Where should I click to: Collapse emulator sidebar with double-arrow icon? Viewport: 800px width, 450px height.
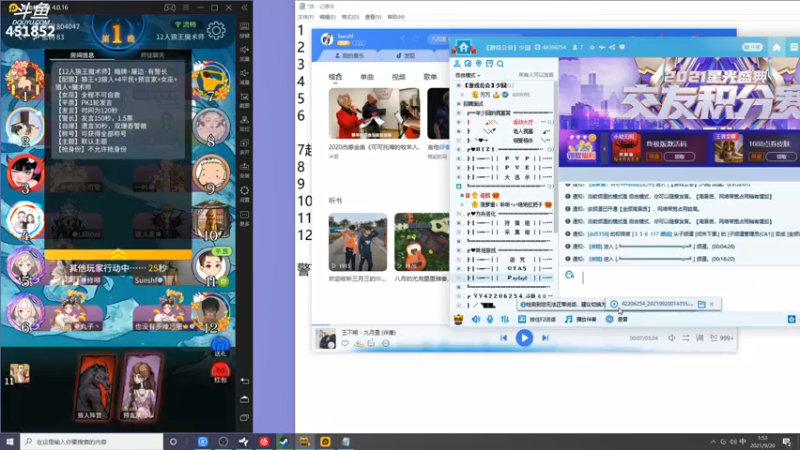[244, 8]
